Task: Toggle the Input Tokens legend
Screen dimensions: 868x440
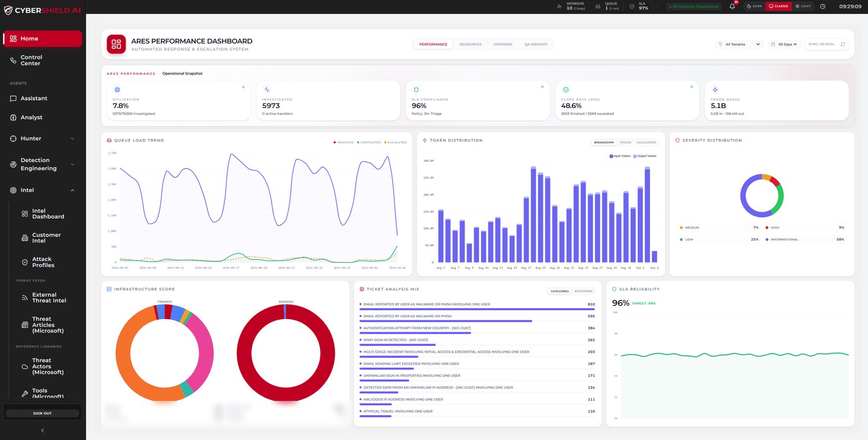Action: (620, 156)
